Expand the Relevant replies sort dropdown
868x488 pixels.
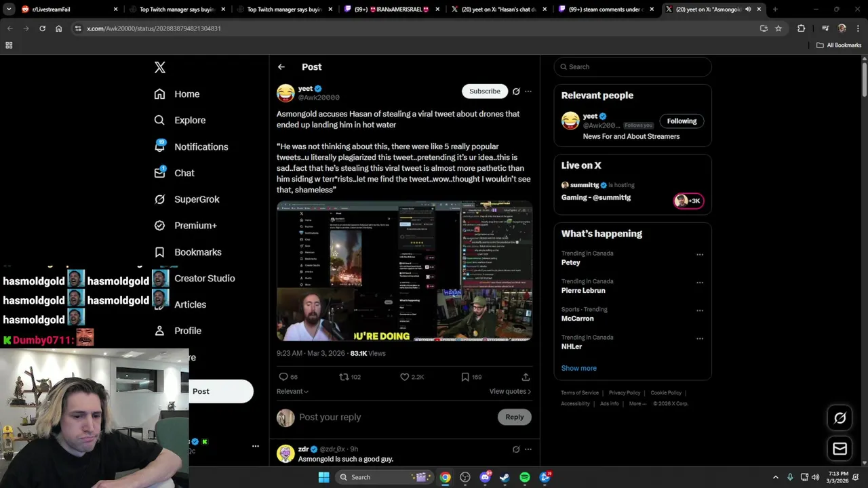pyautogui.click(x=292, y=391)
